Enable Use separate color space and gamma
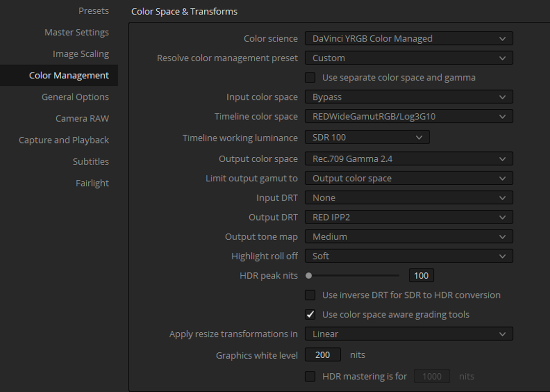This screenshot has height=392, width=550. coord(310,77)
